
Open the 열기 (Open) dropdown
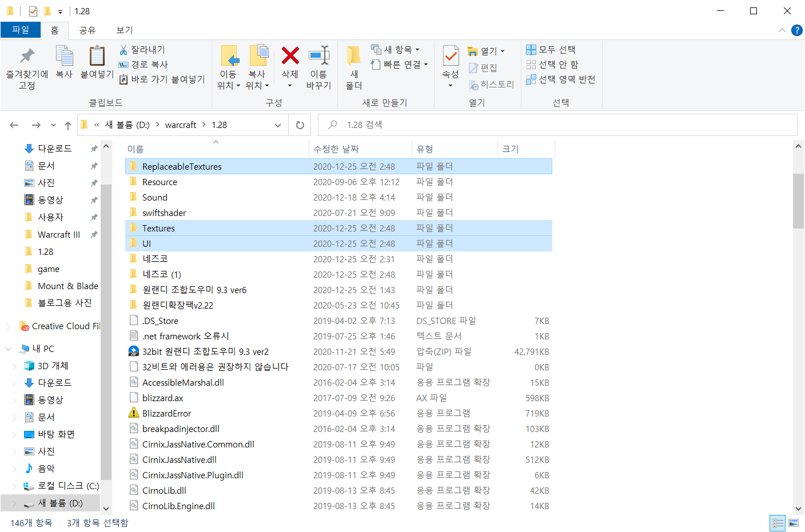point(486,51)
